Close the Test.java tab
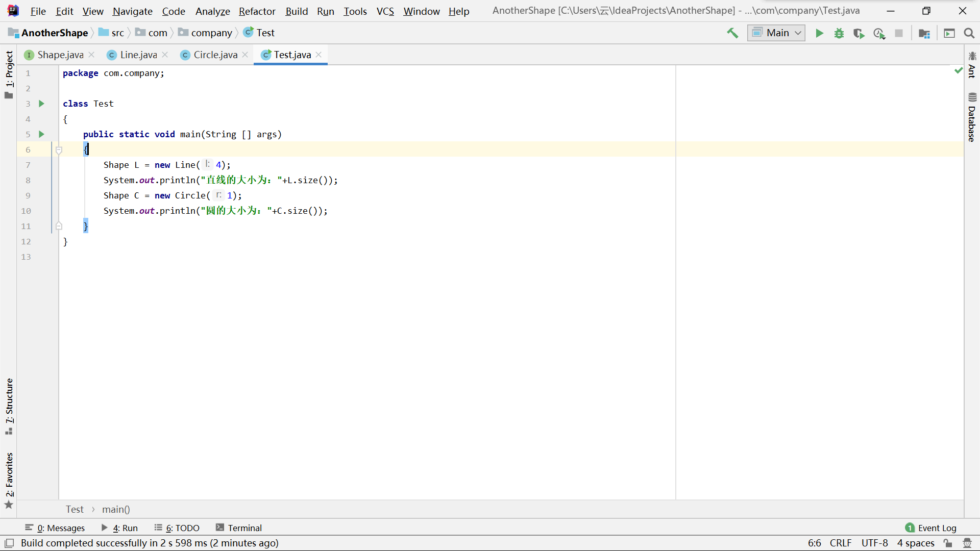Image resolution: width=980 pixels, height=551 pixels. pyautogui.click(x=318, y=55)
